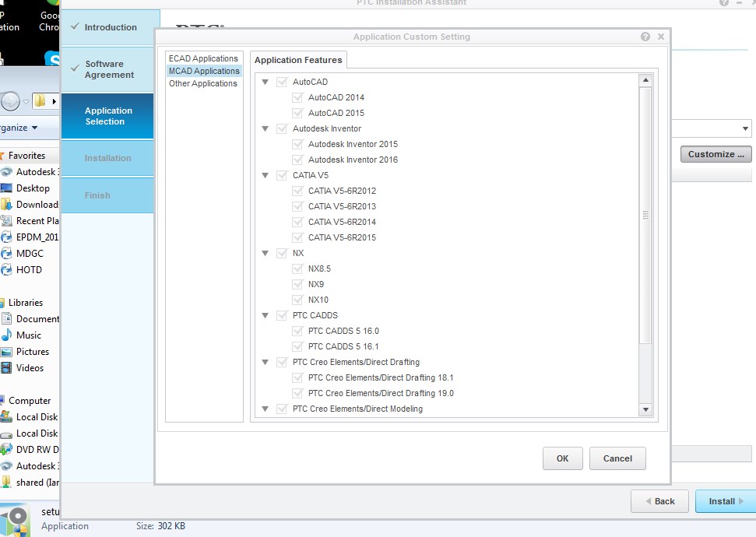This screenshot has height=537, width=756.
Task: Click the Desktop icon in Explorer Favorites
Action: pos(6,188)
